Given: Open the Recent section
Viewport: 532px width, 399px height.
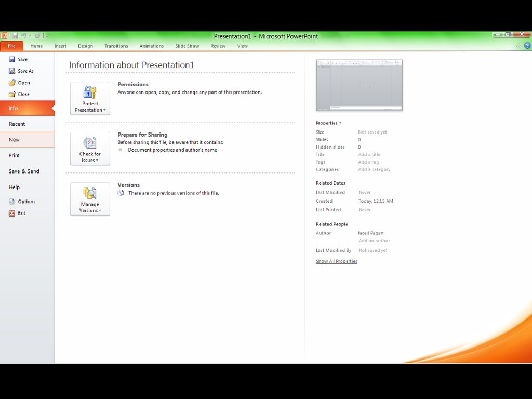Looking at the screenshot, I should pyautogui.click(x=27, y=124).
